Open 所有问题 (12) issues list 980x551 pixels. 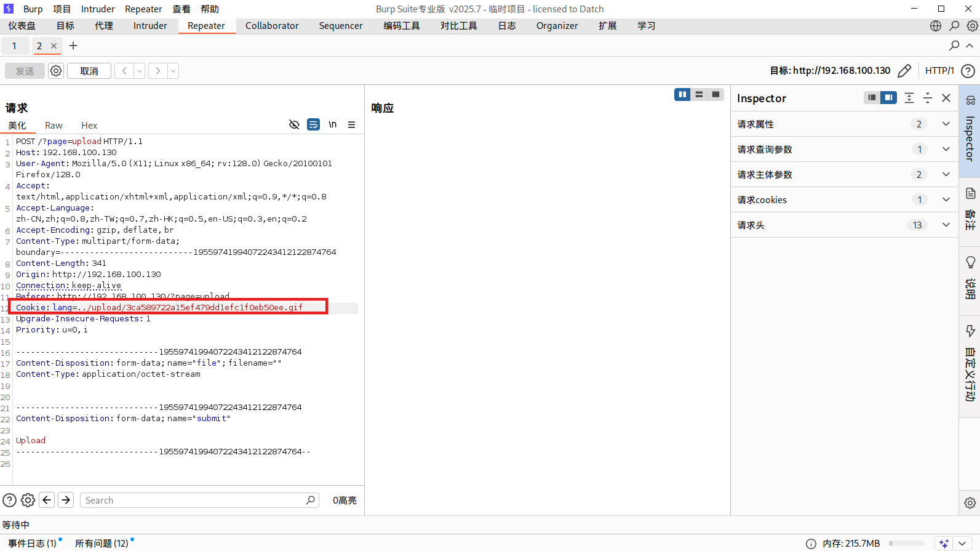(x=102, y=543)
